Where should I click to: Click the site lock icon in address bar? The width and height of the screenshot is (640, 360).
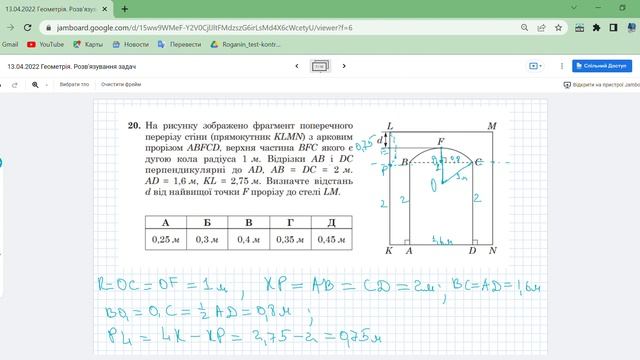click(49, 28)
